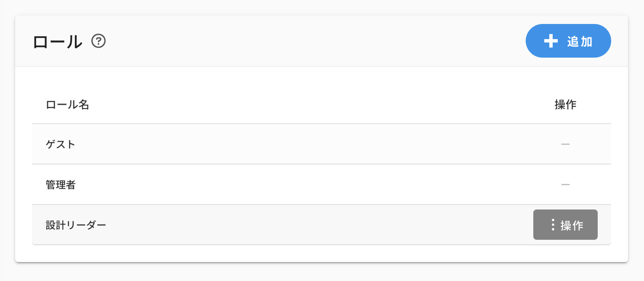Click the dash icon in the ゲスト row
The image size is (644, 281).
tap(565, 144)
